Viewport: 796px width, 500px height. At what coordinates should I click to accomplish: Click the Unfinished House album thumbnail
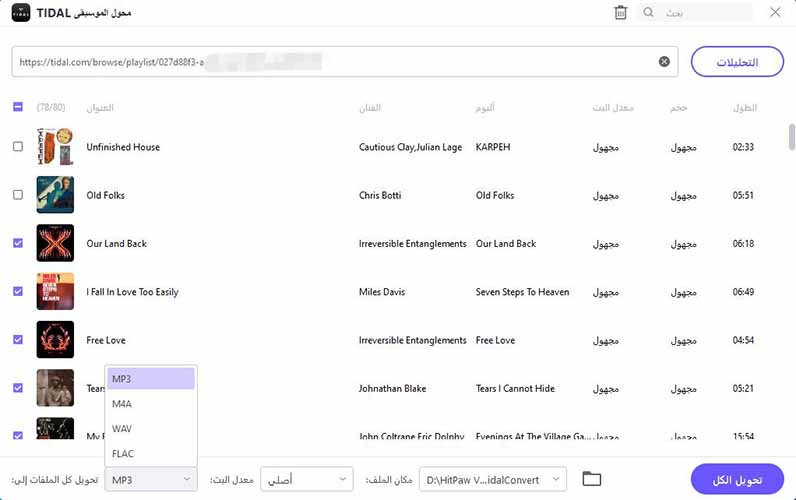[55, 146]
